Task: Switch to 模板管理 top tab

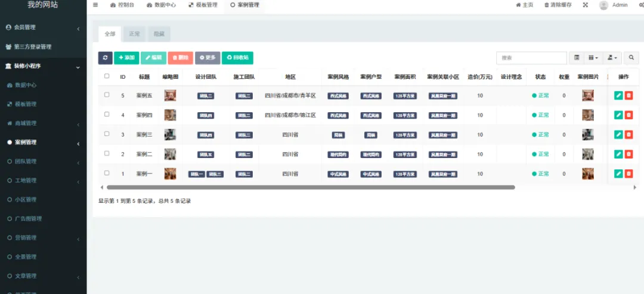Action: (203, 5)
